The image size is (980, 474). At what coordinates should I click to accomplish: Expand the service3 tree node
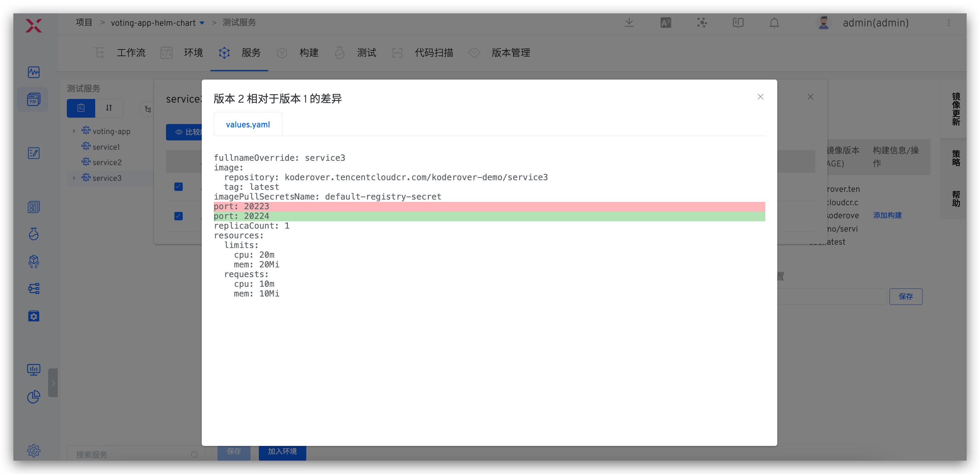click(74, 178)
